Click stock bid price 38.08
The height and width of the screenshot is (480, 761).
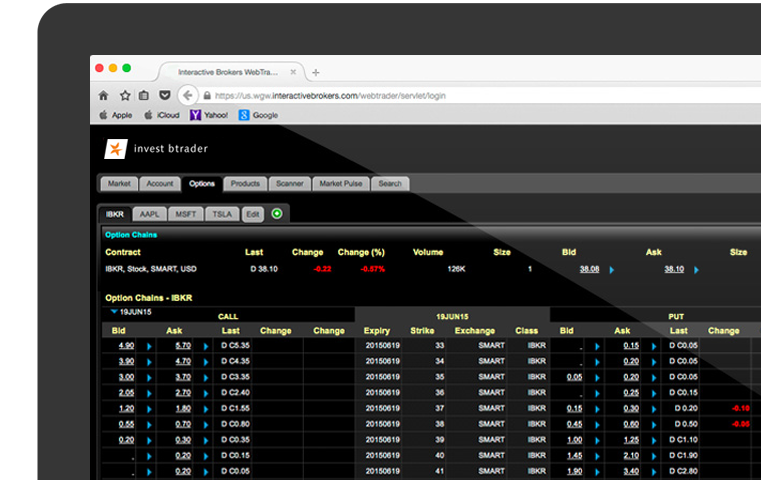coord(589,269)
